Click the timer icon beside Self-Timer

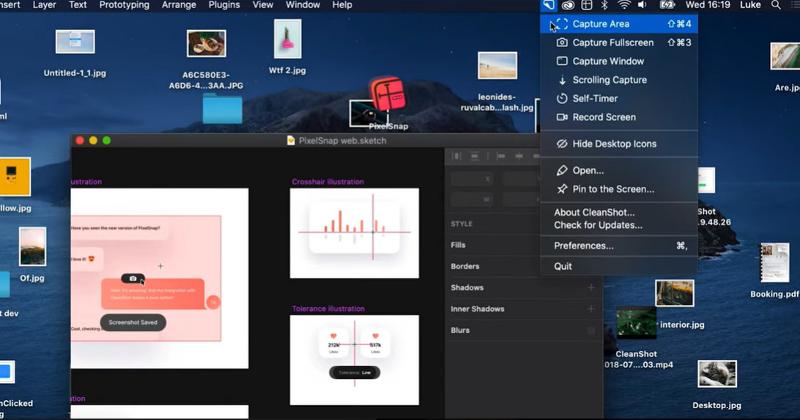(562, 98)
